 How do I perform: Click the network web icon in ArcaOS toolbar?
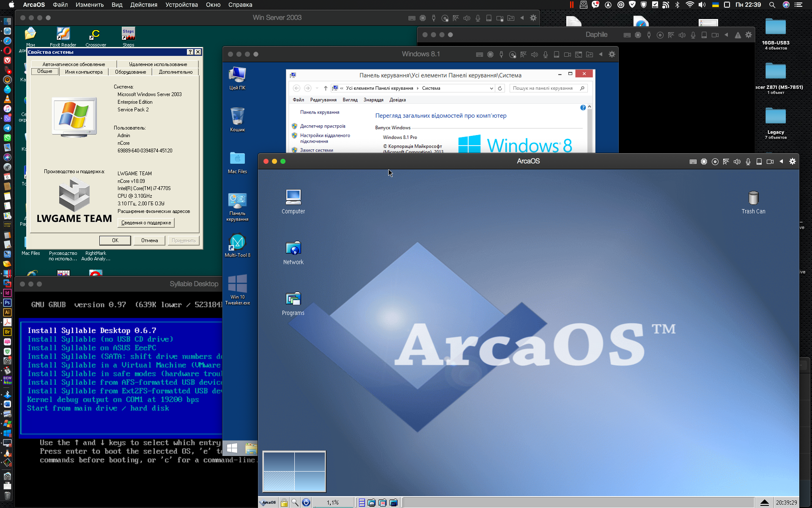(x=726, y=161)
